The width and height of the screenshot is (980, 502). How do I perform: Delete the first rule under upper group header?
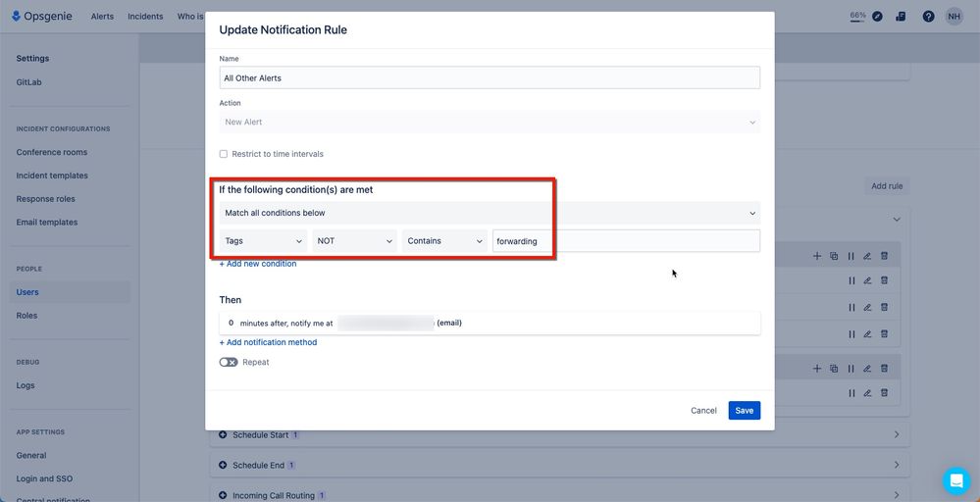885,281
